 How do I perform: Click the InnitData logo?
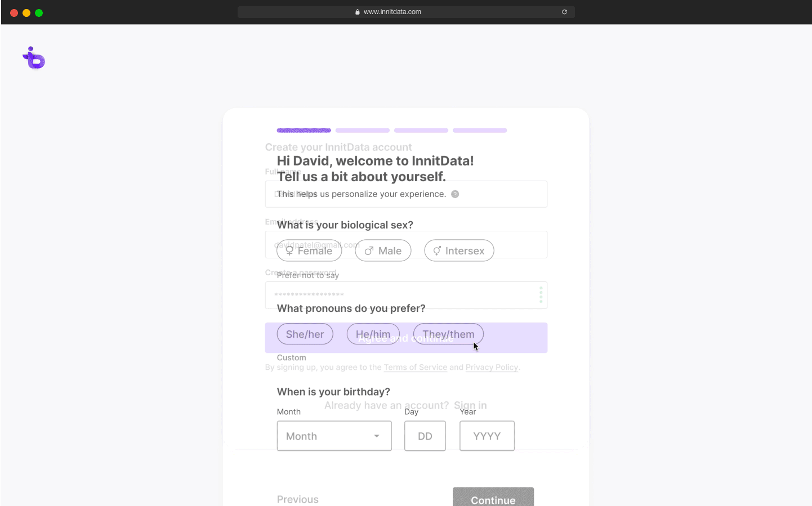pyautogui.click(x=34, y=58)
